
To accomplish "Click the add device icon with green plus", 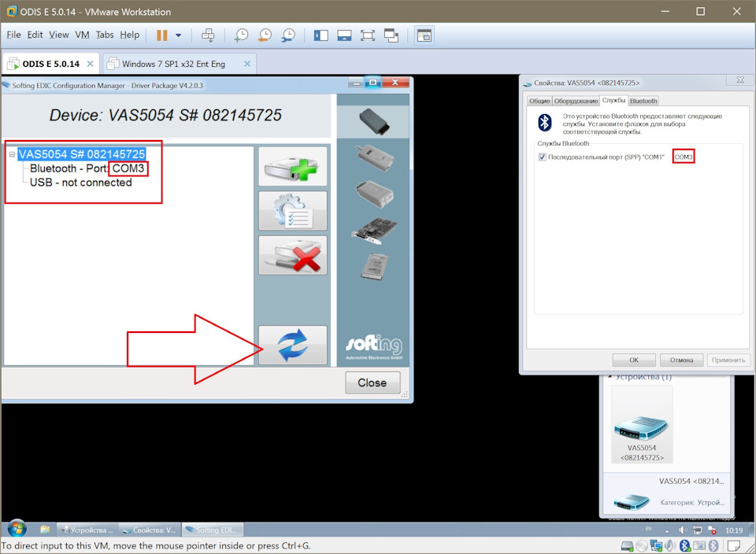I will 293,166.
